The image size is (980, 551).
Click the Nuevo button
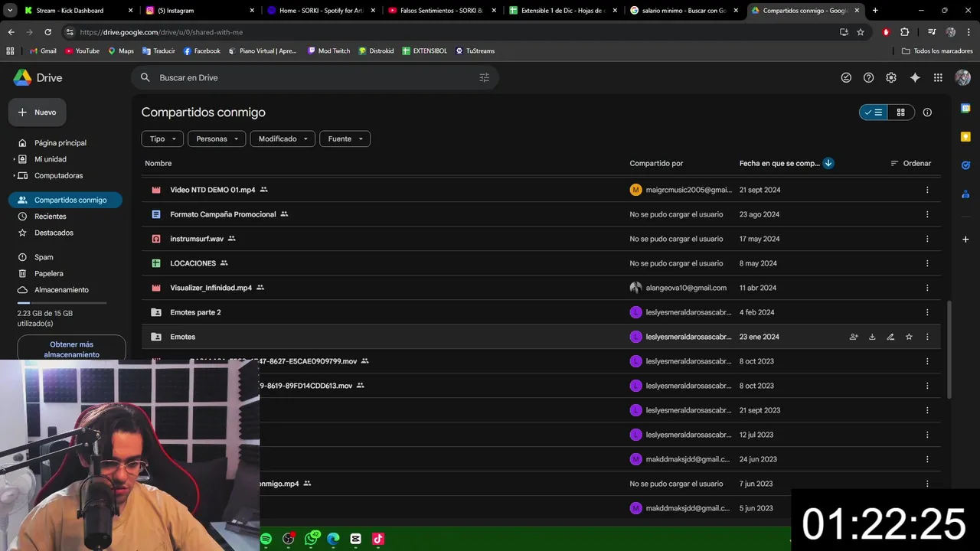pyautogui.click(x=37, y=112)
